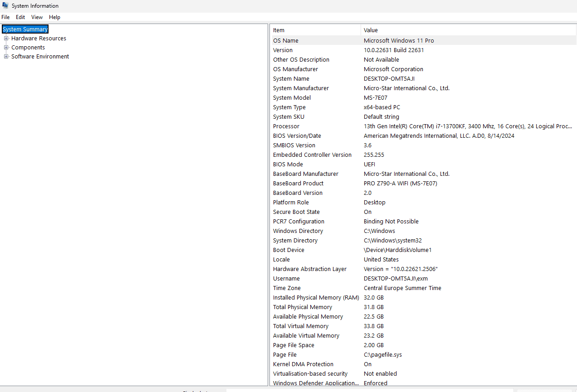
Task: Select the Windows Directory row
Action: [424, 231]
